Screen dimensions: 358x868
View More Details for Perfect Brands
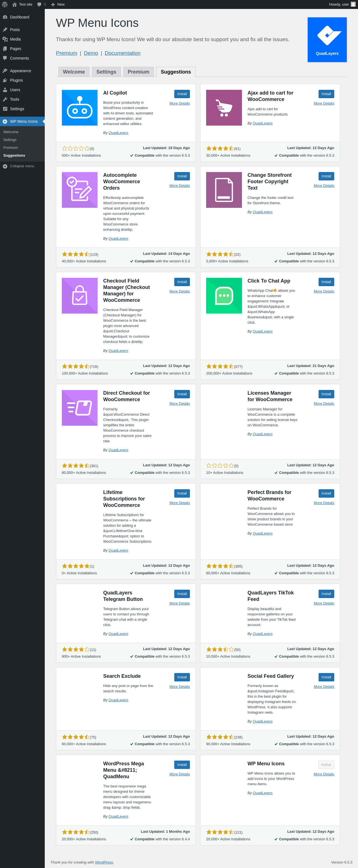click(x=324, y=503)
